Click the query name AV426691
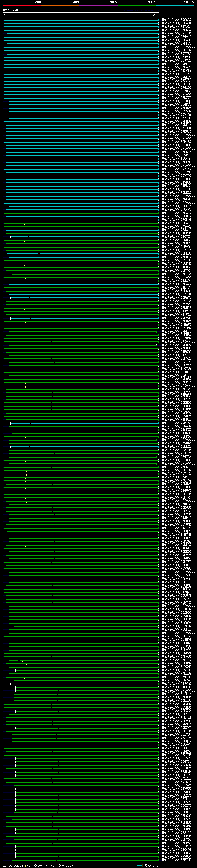The width and height of the screenshot is (197, 868). pyautogui.click(x=11, y=10)
